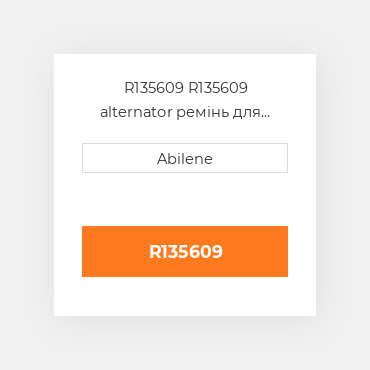Image resolution: width=370 pixels, height=370 pixels.
Task: Open the manufacturer Abilene tag
Action: click(185, 159)
